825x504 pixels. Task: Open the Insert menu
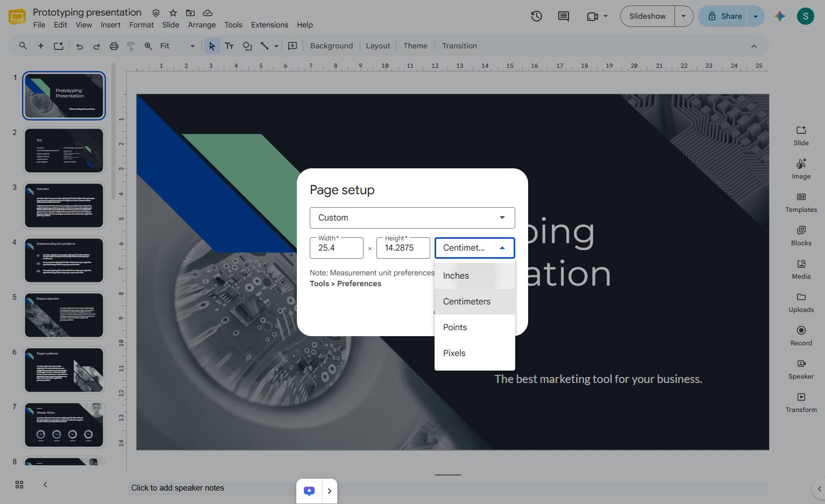pyautogui.click(x=110, y=25)
